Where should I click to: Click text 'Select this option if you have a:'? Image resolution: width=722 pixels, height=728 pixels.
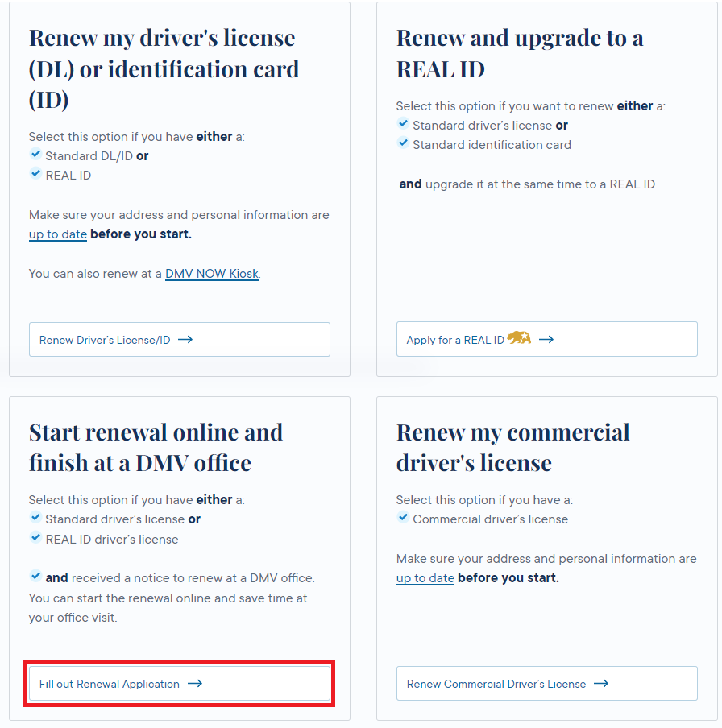point(484,500)
